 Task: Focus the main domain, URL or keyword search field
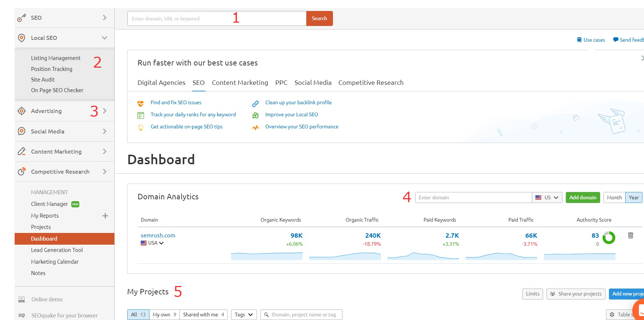pos(217,18)
